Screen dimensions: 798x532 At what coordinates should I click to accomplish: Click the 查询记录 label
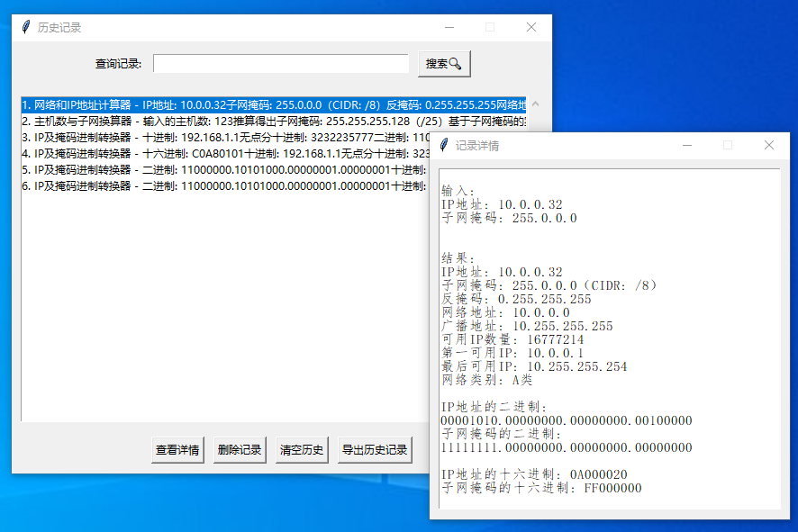pyautogui.click(x=118, y=64)
